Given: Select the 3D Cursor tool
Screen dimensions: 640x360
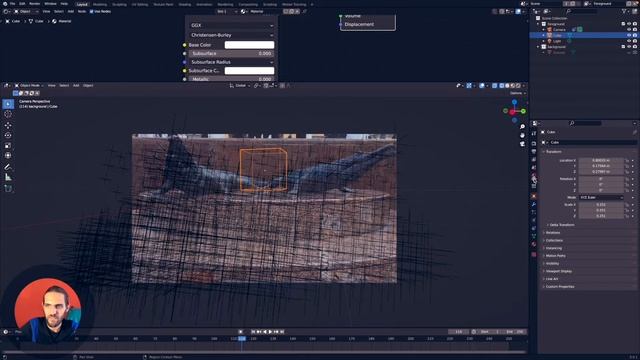Looking at the screenshot, I should point(8,114).
